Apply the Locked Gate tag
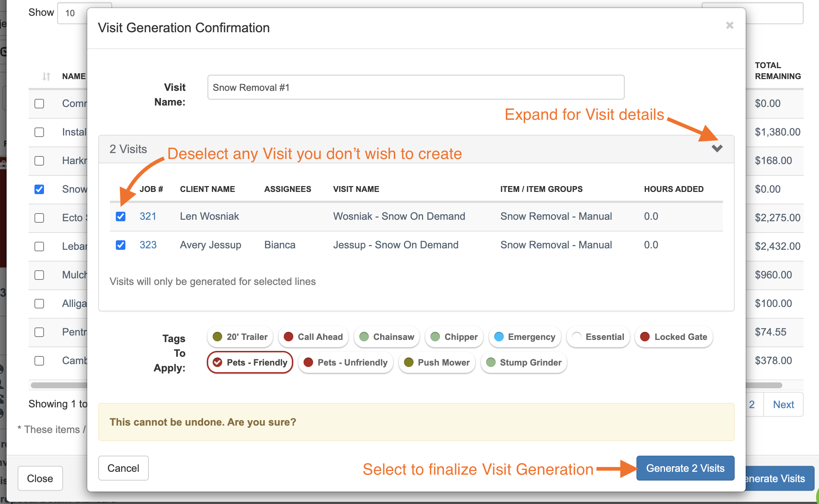 [674, 337]
